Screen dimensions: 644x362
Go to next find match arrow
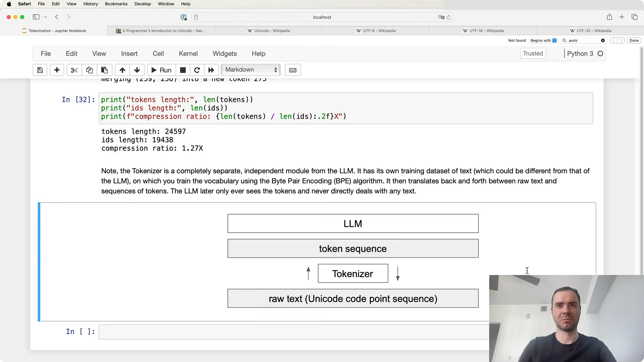621,40
